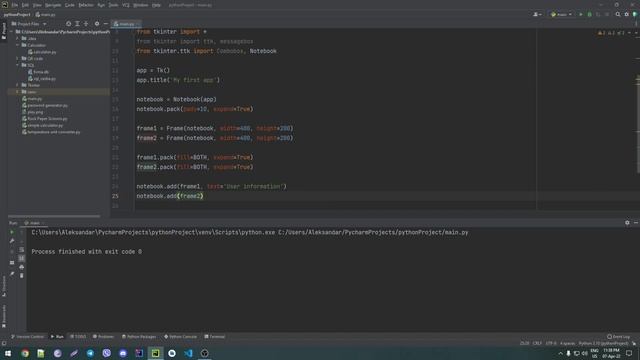Screen dimensions: 640x360
Task: Toggle soft-wrap icon in Run panel
Action: click(22, 250)
